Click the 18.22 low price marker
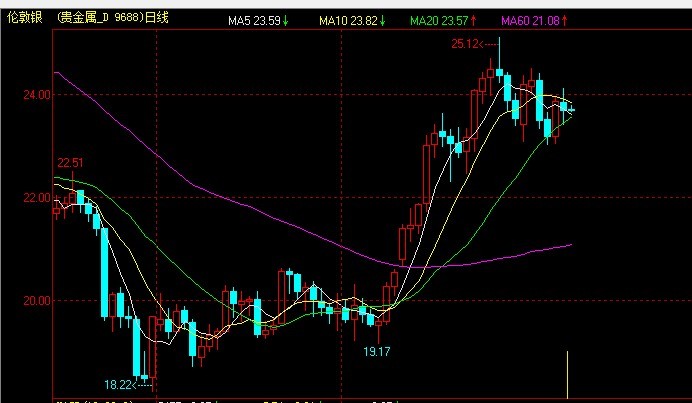 click(x=118, y=384)
